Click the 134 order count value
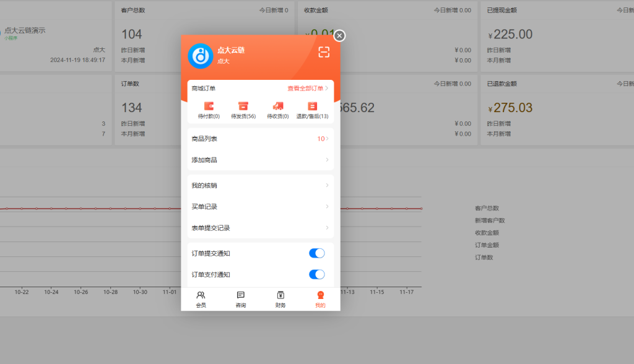 point(132,108)
